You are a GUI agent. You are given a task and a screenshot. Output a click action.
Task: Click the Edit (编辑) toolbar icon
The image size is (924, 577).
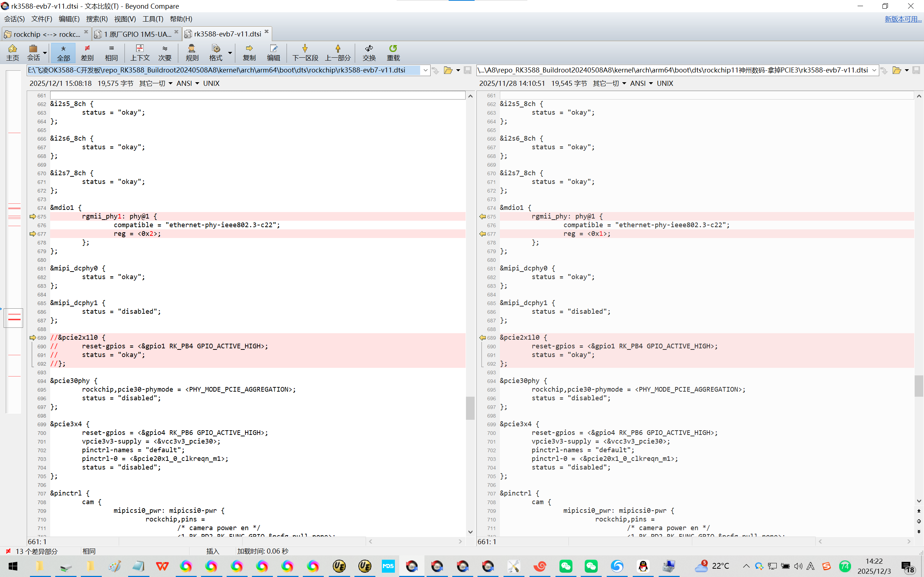tap(273, 52)
